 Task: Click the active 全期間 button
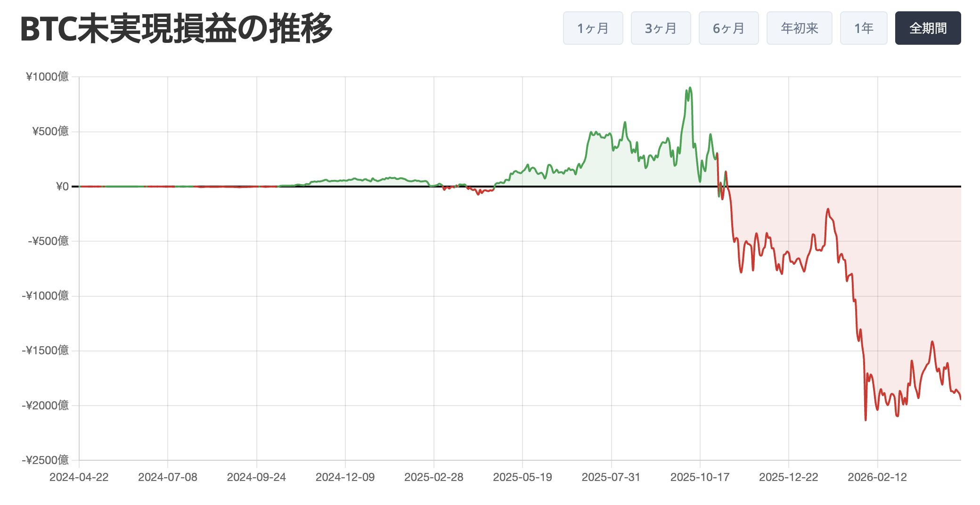(928, 28)
